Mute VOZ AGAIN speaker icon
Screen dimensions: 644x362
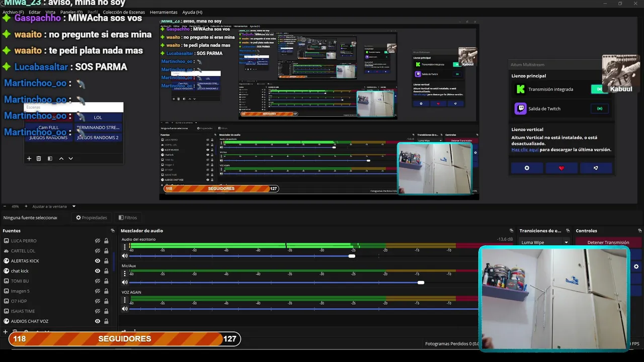coord(125,309)
